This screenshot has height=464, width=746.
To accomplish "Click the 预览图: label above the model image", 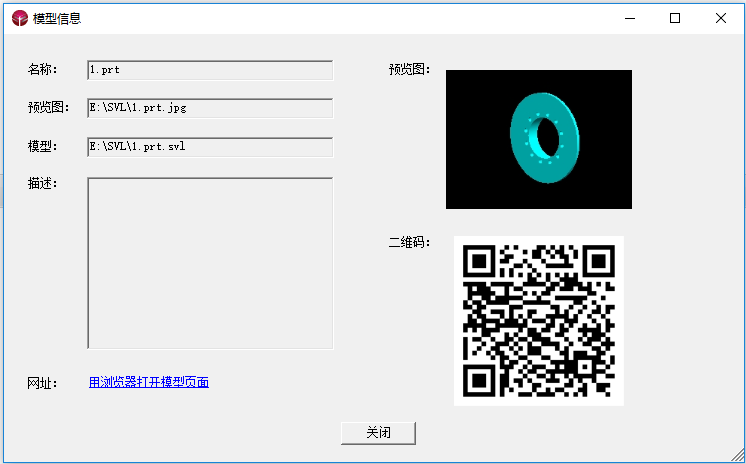I will tap(410, 69).
